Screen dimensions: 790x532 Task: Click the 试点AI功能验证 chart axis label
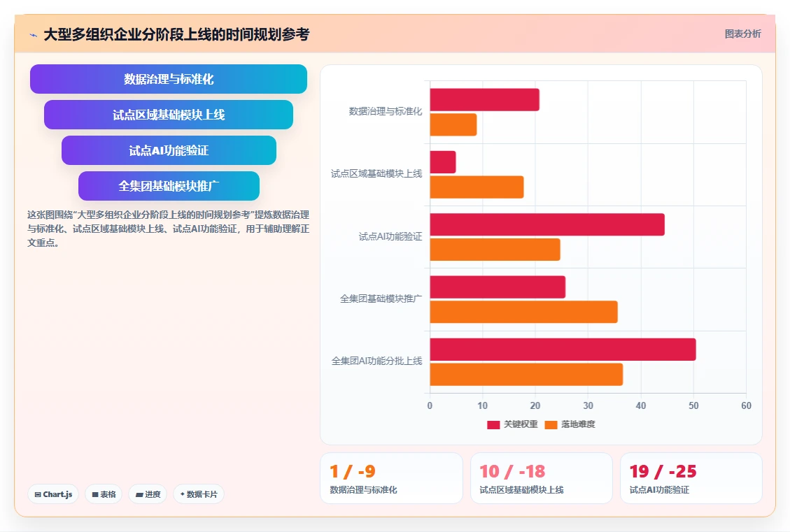point(390,236)
